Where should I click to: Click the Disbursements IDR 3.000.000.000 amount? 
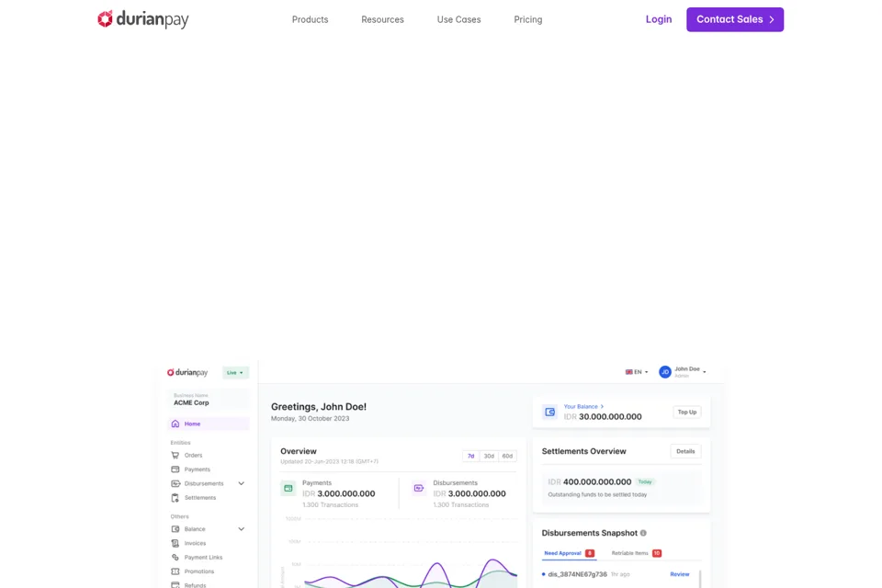click(469, 493)
